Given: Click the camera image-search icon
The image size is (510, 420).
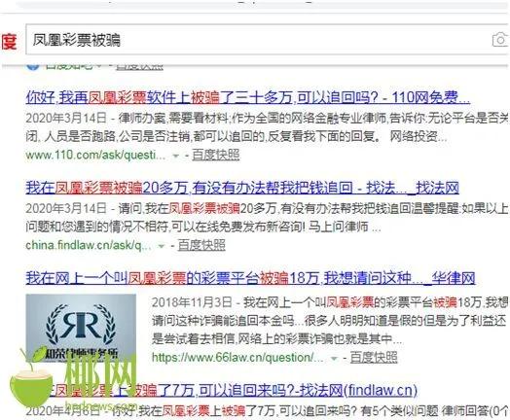Looking at the screenshot, I should tap(500, 40).
